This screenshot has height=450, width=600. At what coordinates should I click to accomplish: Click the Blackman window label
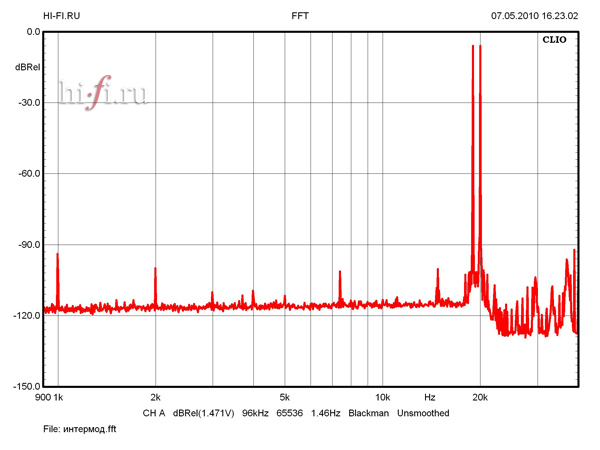pyautogui.click(x=367, y=412)
